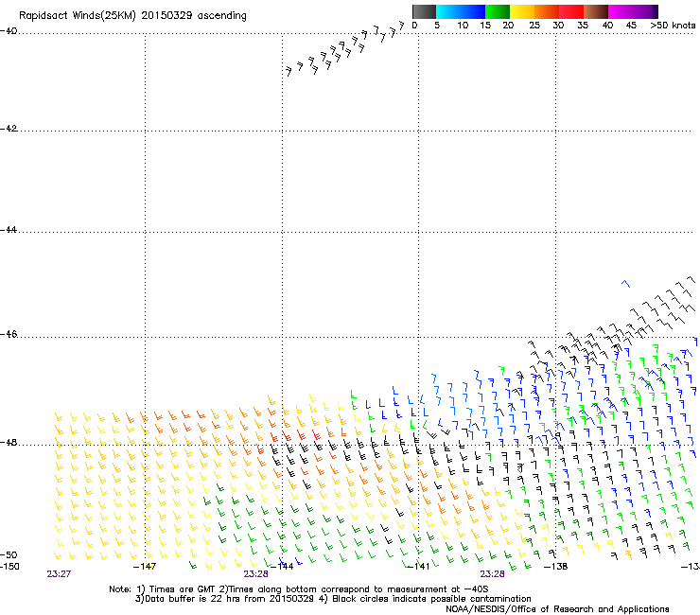The image size is (700, 615).
Task: Click the latitude label -50
Action: point(9,555)
